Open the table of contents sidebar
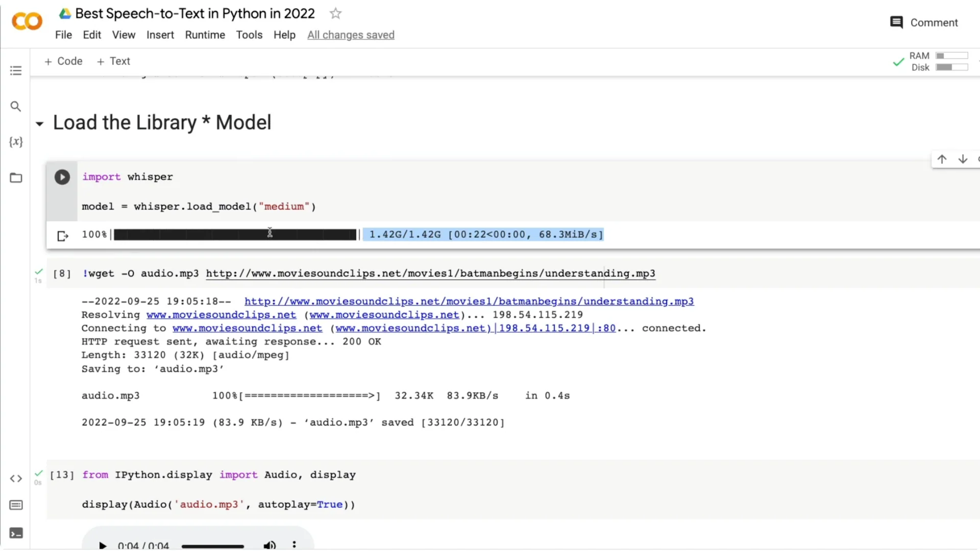This screenshot has width=980, height=551. tap(16, 70)
